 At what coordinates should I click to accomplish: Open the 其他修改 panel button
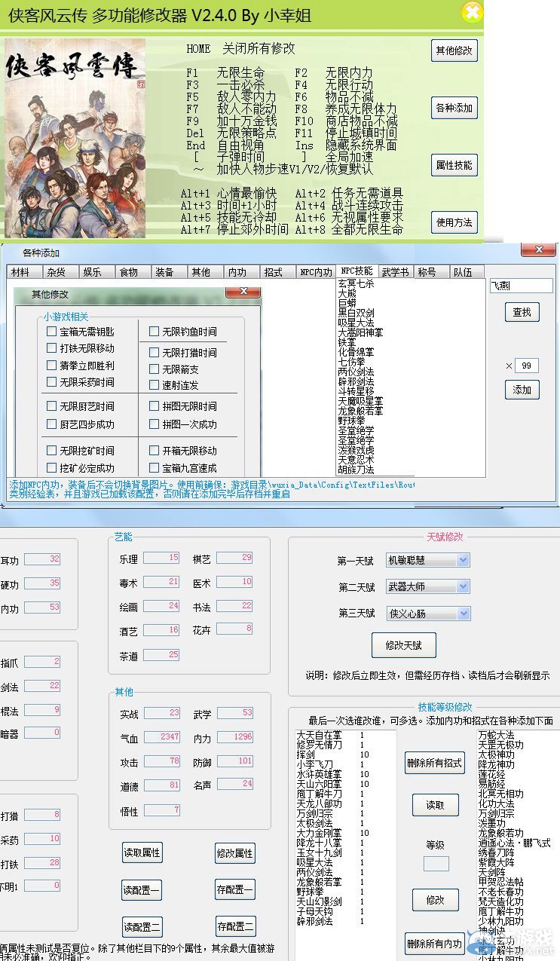454,50
